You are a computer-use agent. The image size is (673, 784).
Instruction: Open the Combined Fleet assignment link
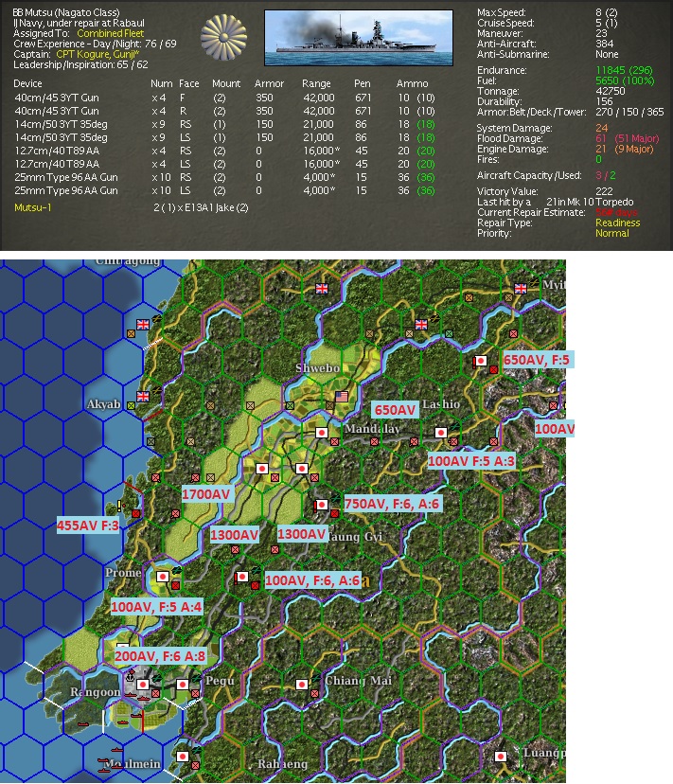point(110,33)
